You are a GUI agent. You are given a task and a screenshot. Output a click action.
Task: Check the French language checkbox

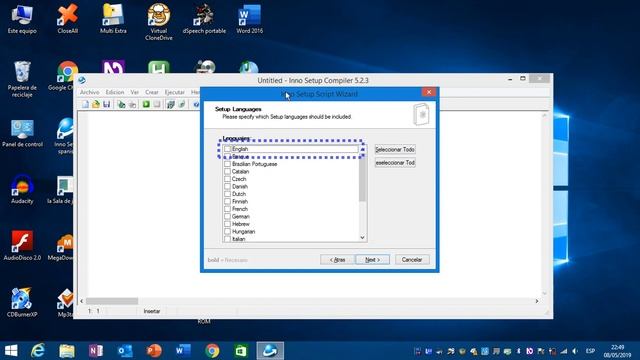tap(227, 209)
